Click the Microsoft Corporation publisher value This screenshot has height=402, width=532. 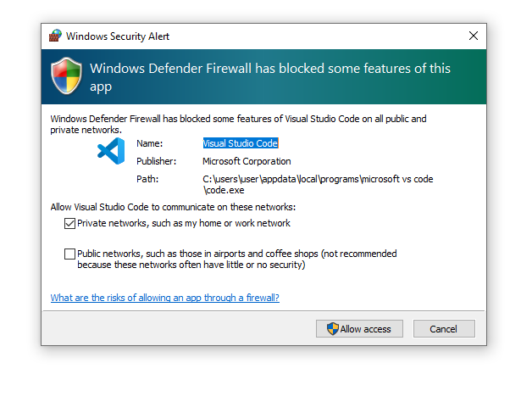pyautogui.click(x=247, y=161)
